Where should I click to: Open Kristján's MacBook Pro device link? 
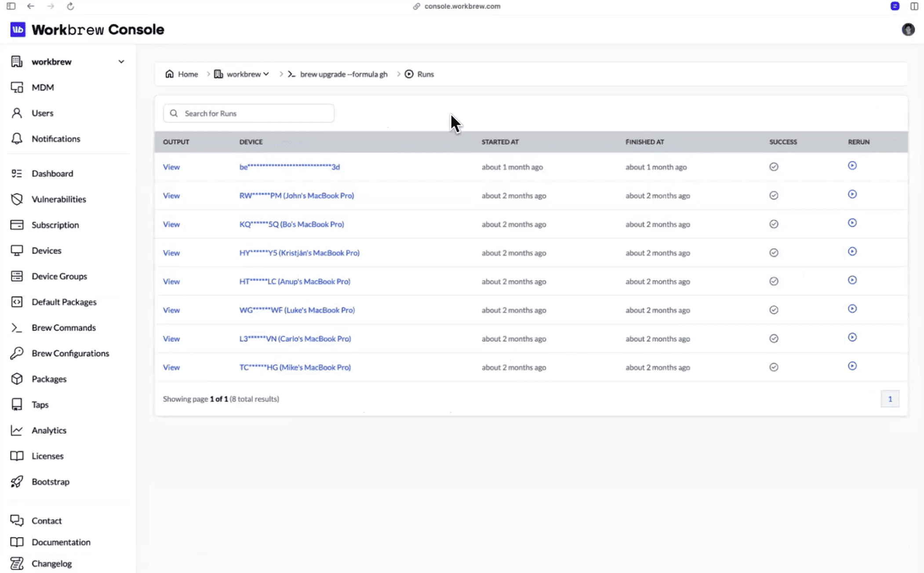pyautogui.click(x=299, y=253)
